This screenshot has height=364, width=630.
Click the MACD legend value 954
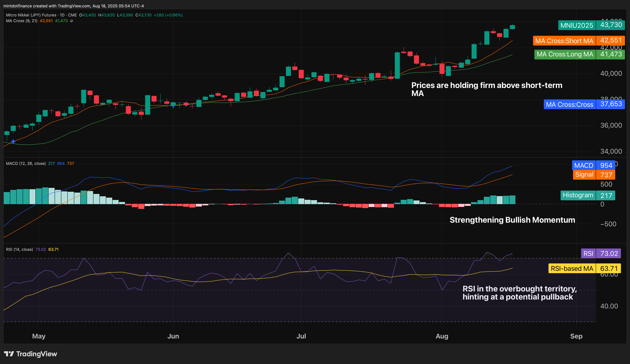[x=61, y=163]
